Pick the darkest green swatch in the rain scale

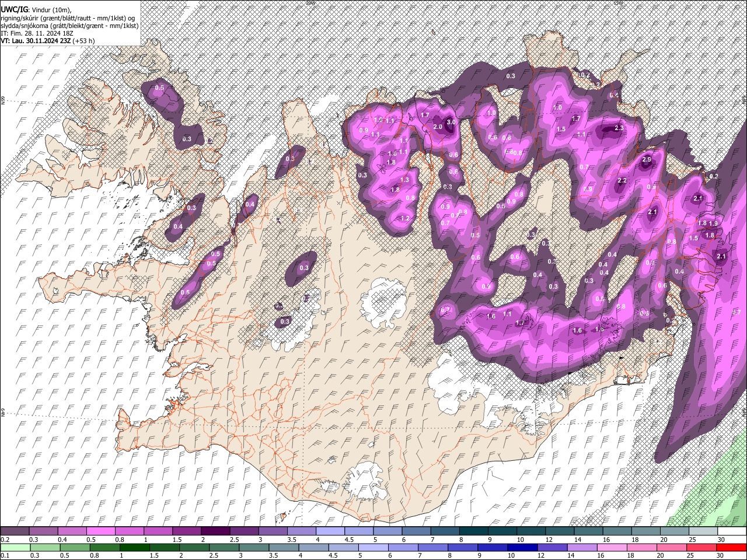(x=134, y=547)
